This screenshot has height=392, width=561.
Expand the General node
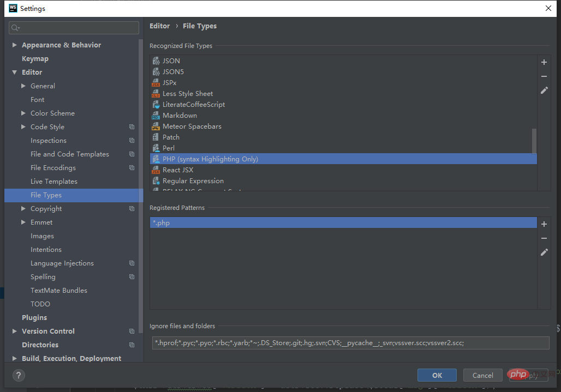(23, 86)
